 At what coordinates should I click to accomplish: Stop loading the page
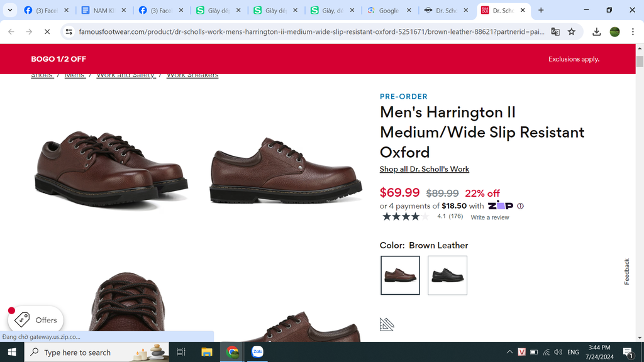pyautogui.click(x=47, y=31)
